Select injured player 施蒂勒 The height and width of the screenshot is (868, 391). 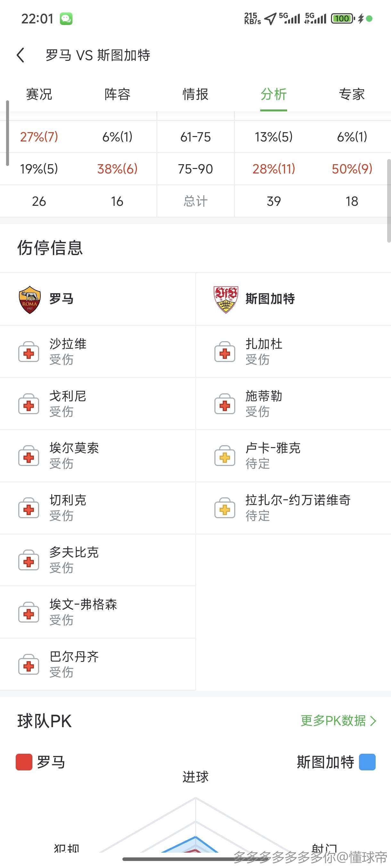point(264,397)
